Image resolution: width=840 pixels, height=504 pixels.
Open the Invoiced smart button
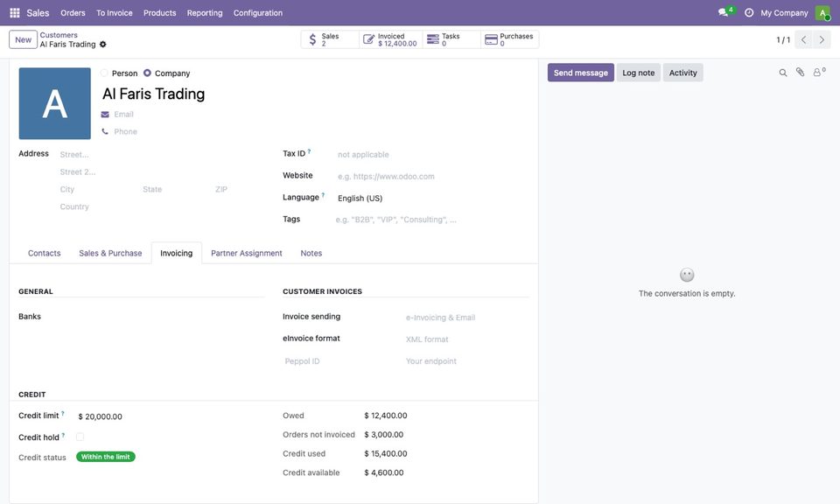pos(390,39)
